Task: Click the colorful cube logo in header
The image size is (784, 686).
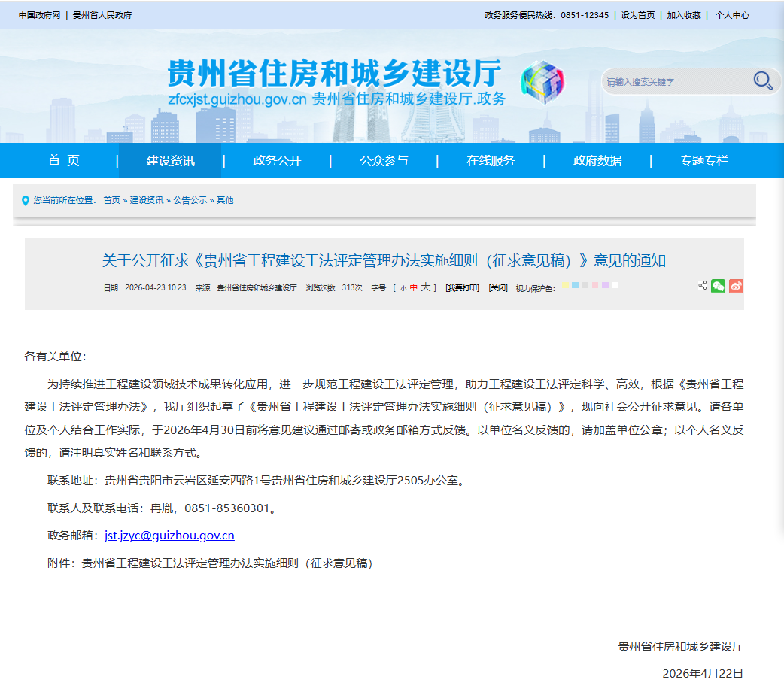Action: tap(543, 80)
